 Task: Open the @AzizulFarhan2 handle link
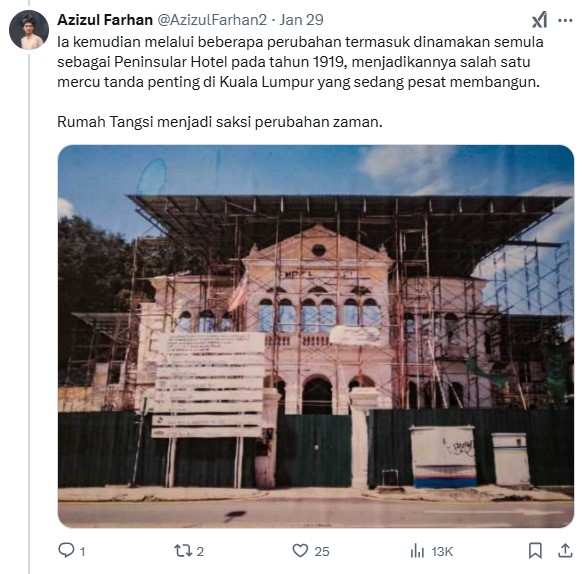(x=212, y=20)
